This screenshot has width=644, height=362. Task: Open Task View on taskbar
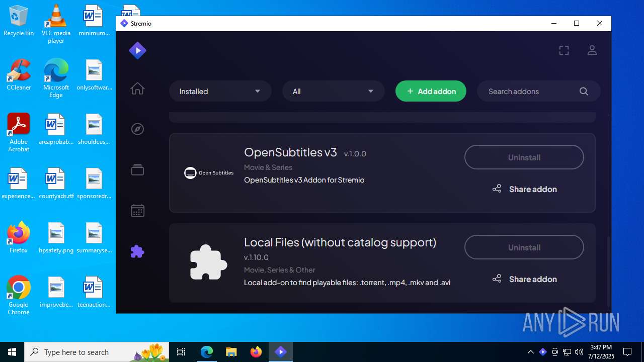click(x=181, y=352)
